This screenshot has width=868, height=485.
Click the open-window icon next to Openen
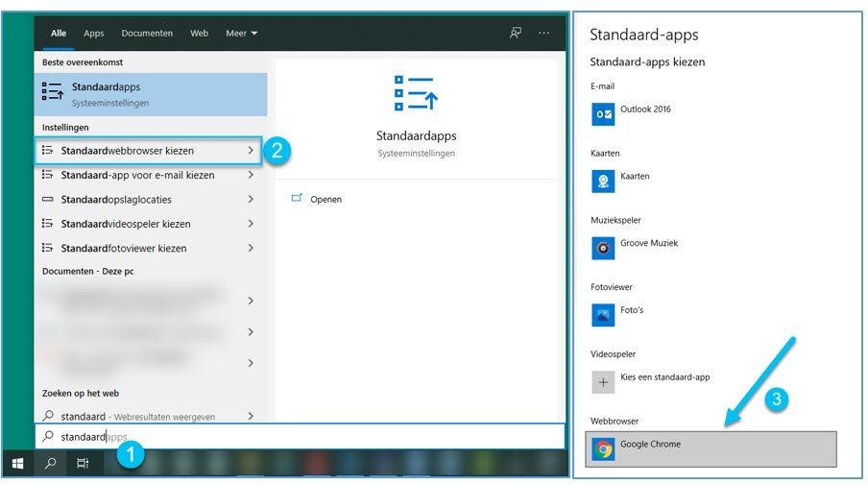297,198
